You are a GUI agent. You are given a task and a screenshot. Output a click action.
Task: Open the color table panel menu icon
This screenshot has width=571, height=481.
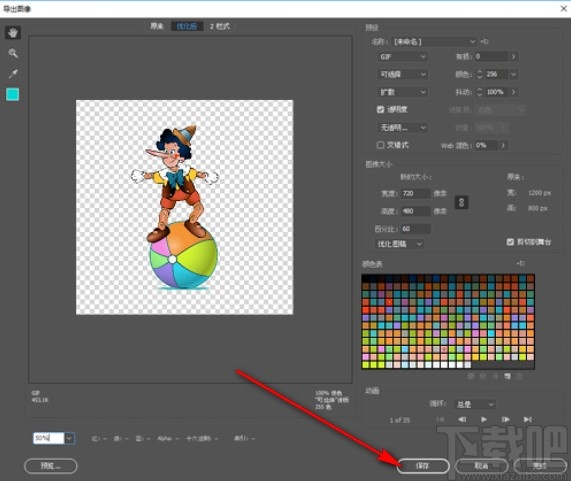tap(521, 263)
